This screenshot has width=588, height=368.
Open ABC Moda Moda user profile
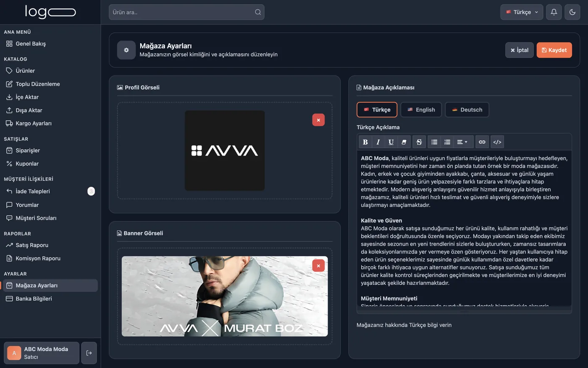coord(42,353)
